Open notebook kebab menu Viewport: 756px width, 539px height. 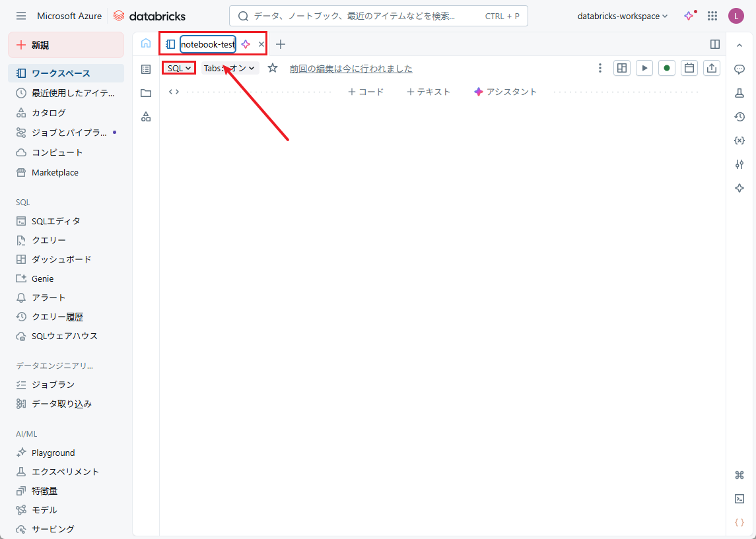pyautogui.click(x=600, y=68)
